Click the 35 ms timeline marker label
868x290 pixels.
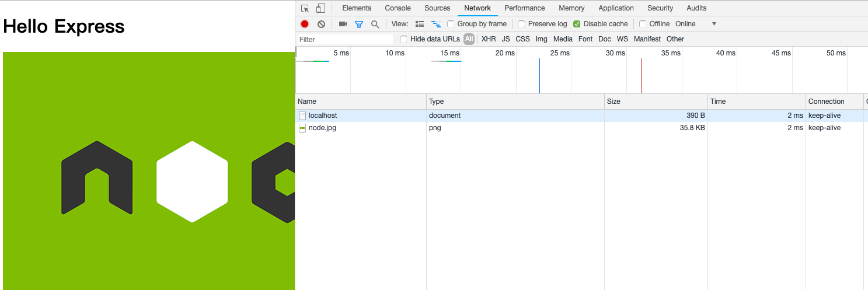click(x=671, y=53)
